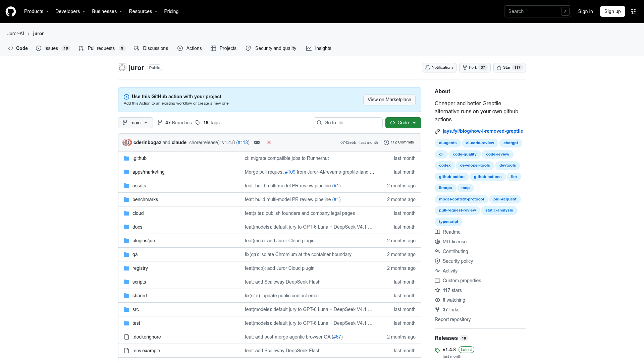Click the Branches fork icon
This screenshot has height=362, width=644.
160,123
